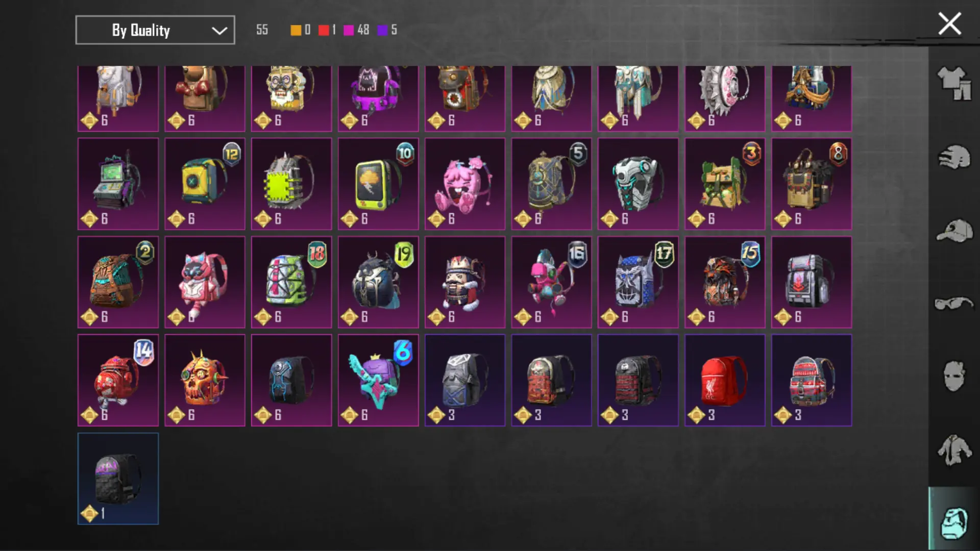
Task: Select the nutcracker king backpack
Action: tap(465, 282)
